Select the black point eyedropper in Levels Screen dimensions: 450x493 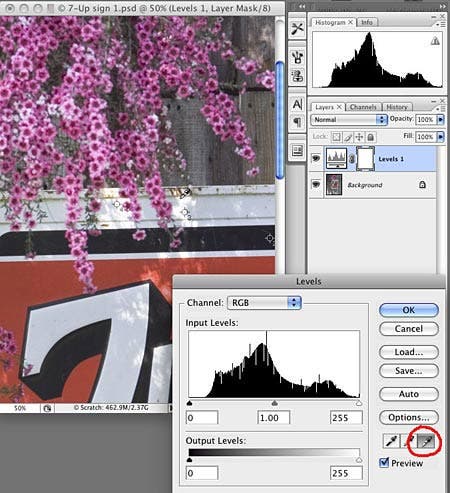391,441
